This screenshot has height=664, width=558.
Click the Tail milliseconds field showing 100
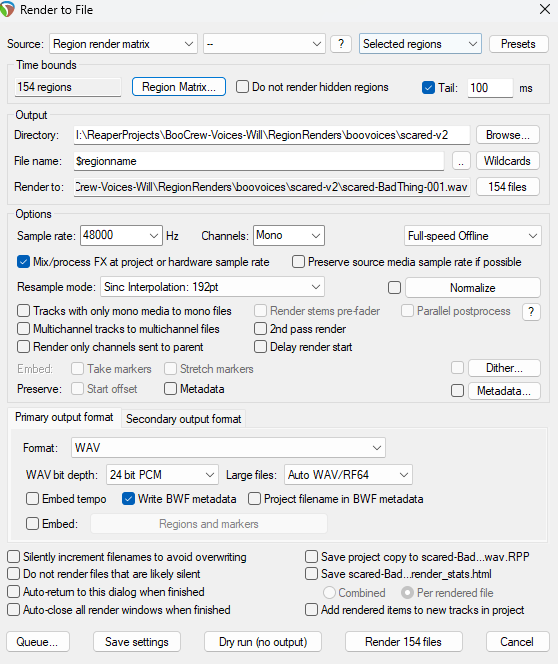[x=490, y=88]
